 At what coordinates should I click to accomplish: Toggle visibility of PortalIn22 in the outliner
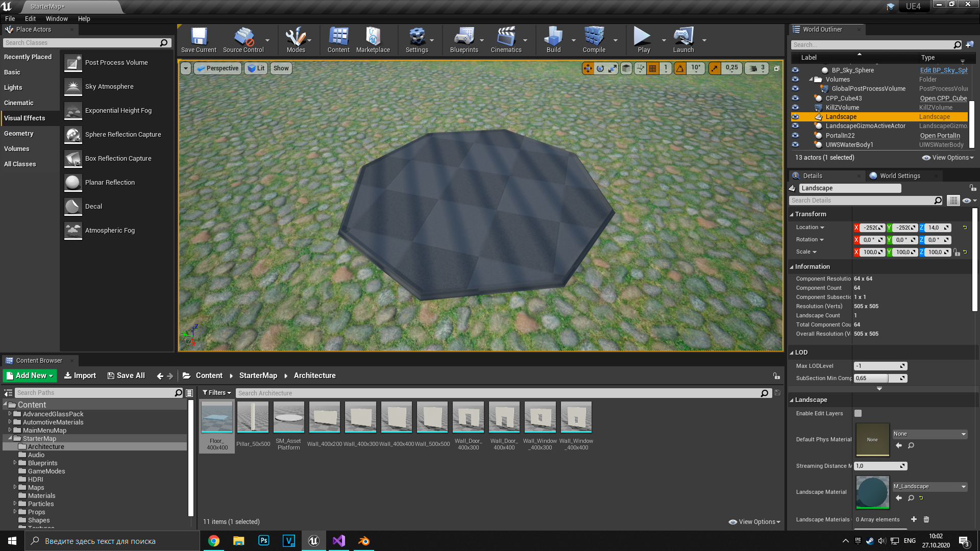tap(795, 136)
